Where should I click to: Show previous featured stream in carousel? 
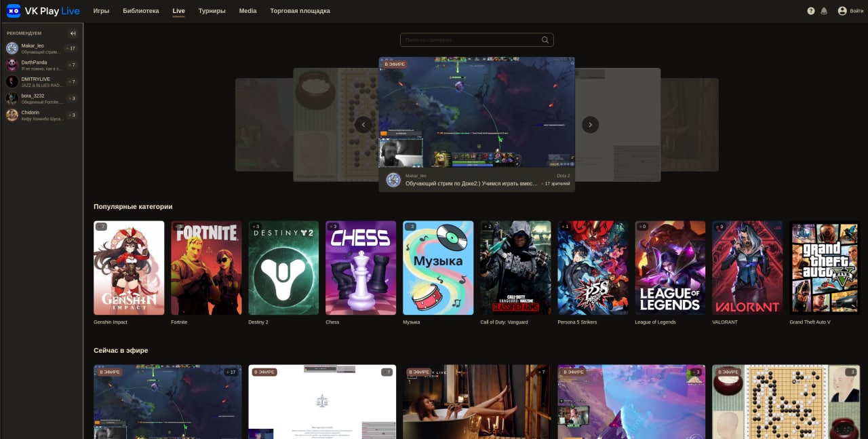tap(363, 124)
